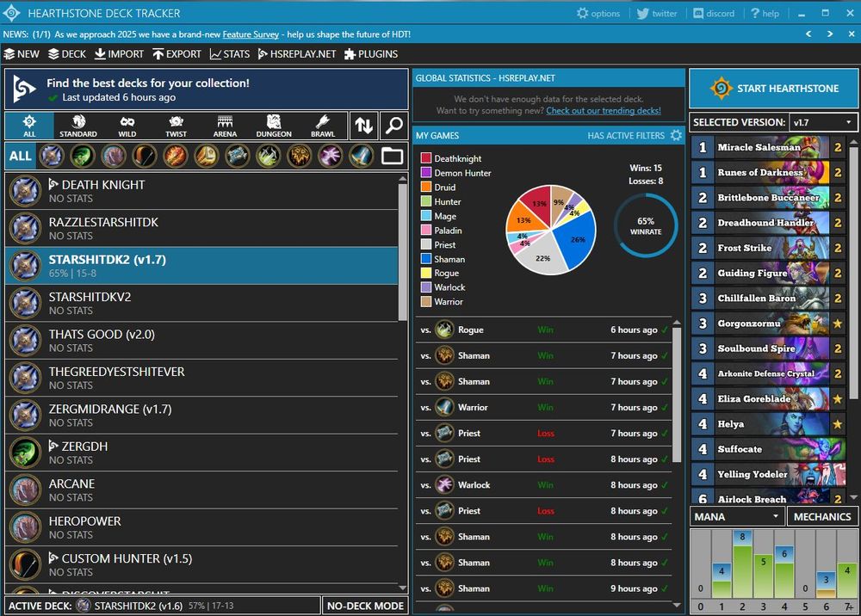Click the Warrior opponent icon in games list
861x616 pixels.
(444, 407)
